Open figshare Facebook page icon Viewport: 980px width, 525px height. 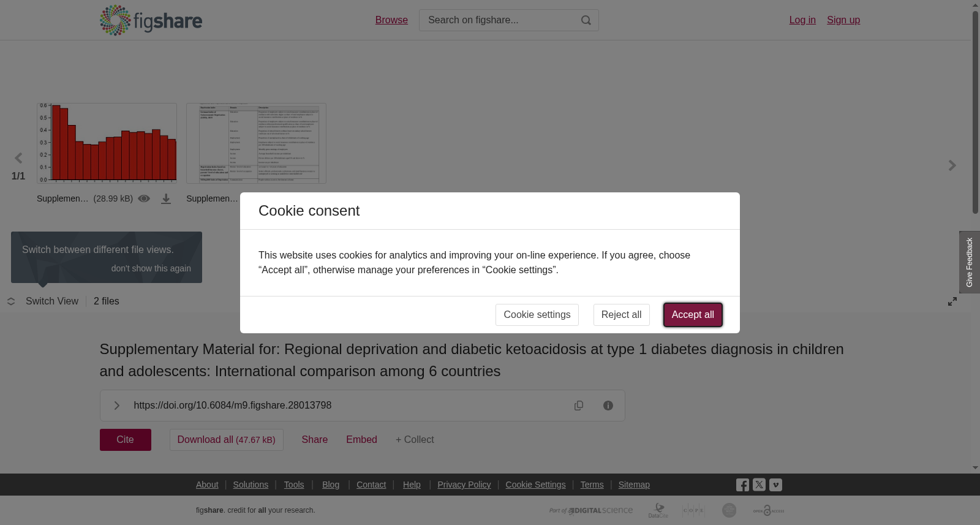[742, 485]
